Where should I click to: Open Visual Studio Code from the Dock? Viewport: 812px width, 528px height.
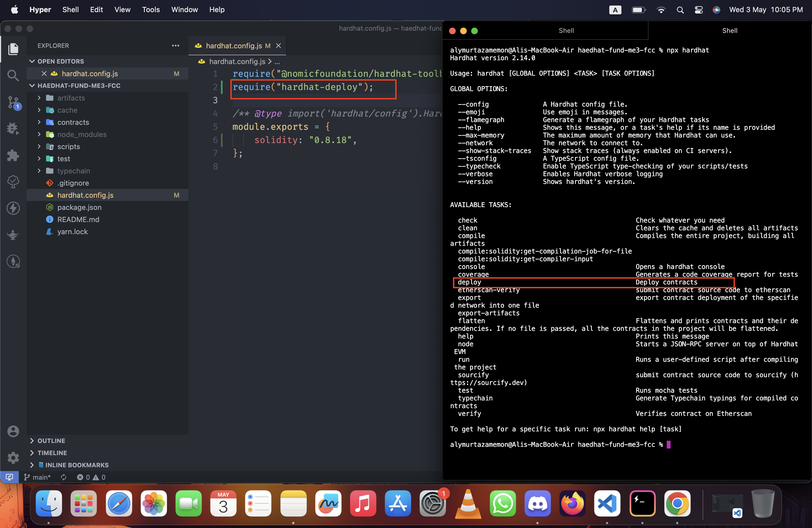(x=607, y=503)
